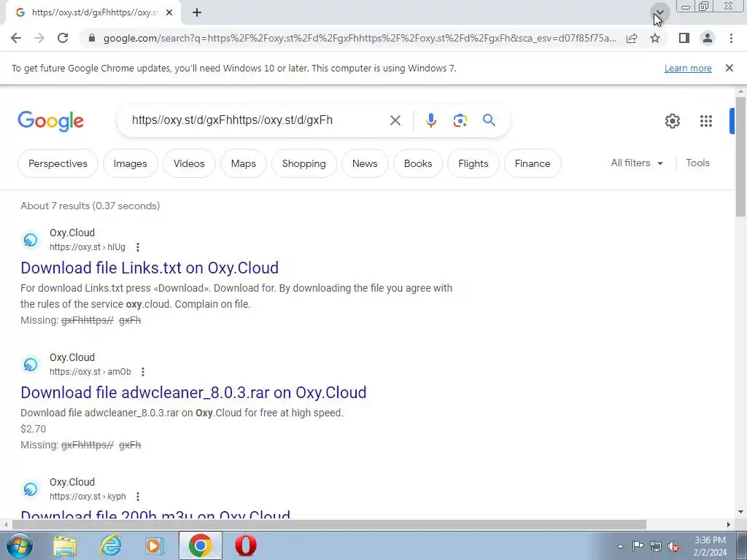
Task: View site information via the lock icon
Action: point(92,38)
